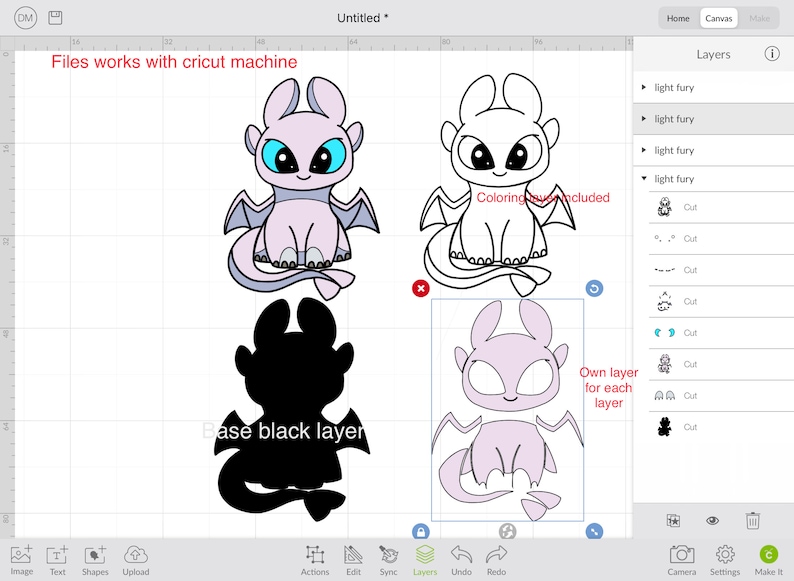Switch to the Canvas tab

[x=719, y=18]
